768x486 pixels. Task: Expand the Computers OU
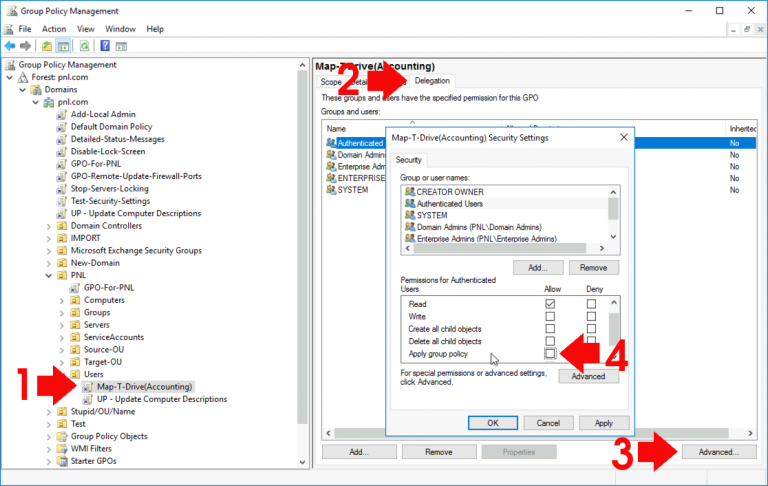coord(62,300)
